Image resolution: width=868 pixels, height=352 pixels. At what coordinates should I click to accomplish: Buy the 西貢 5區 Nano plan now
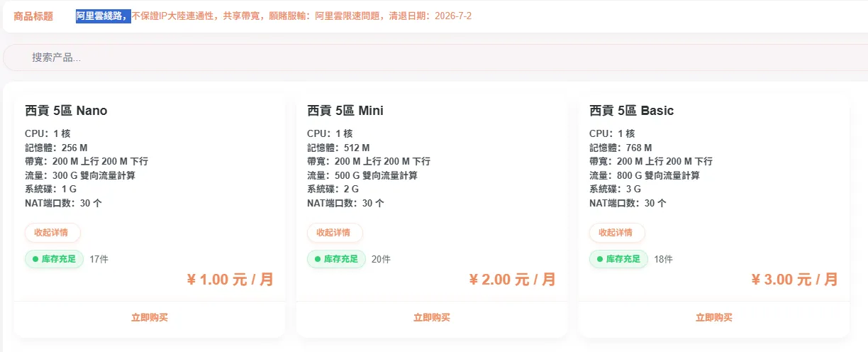[x=150, y=318]
